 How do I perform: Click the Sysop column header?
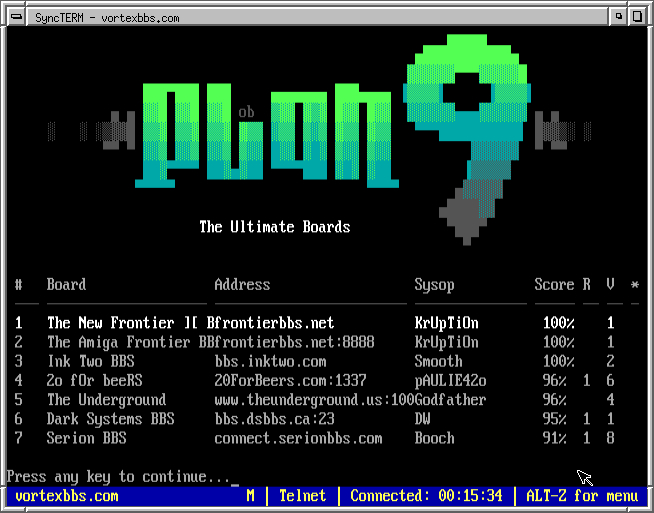[x=434, y=285]
